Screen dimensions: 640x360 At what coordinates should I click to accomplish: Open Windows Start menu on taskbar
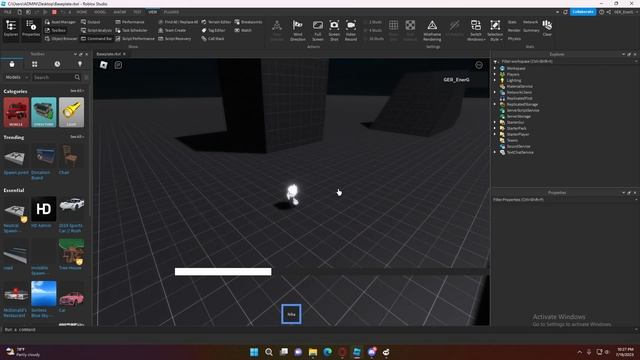[x=254, y=352]
